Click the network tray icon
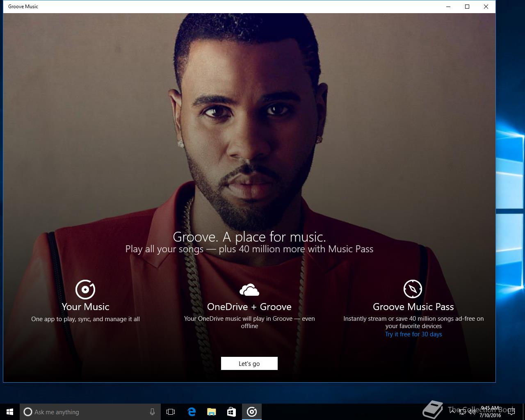 [x=462, y=412]
